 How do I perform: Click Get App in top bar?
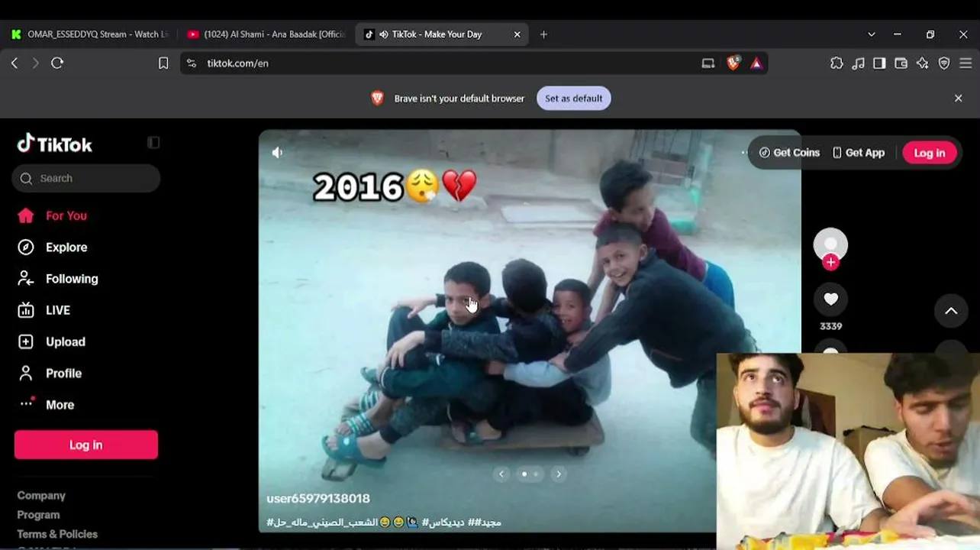click(859, 153)
